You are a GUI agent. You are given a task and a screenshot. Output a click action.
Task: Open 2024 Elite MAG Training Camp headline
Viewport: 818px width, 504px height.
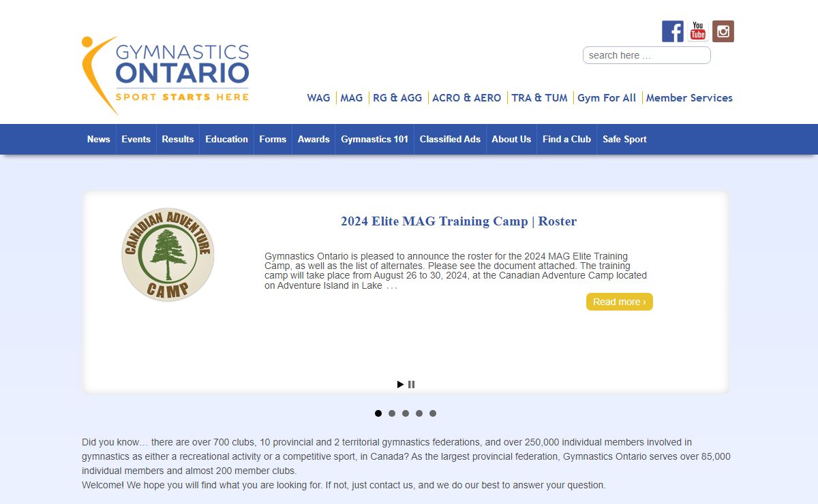point(459,221)
